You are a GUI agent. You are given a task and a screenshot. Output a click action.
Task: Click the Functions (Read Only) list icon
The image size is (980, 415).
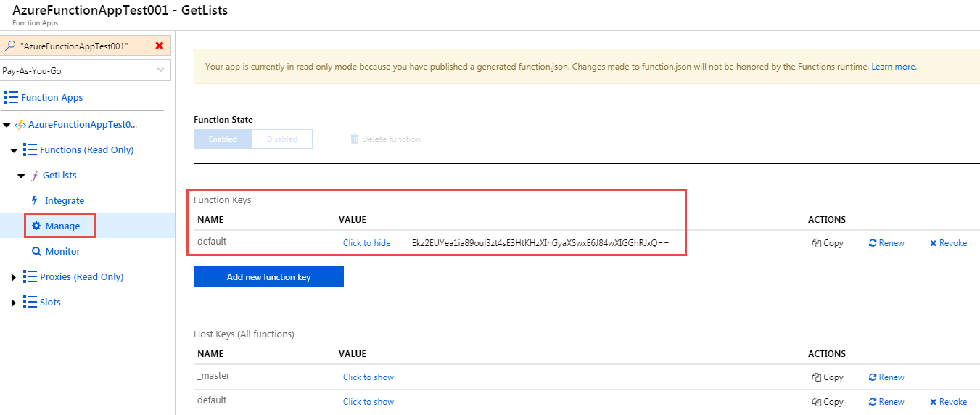click(30, 149)
